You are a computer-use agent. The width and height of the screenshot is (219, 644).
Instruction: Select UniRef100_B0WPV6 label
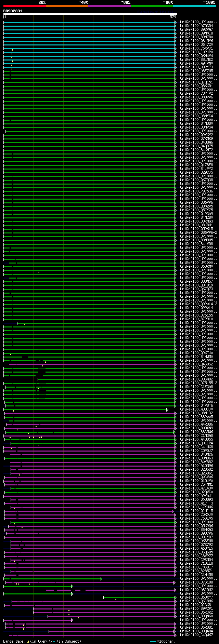pyautogui.click(x=196, y=97)
